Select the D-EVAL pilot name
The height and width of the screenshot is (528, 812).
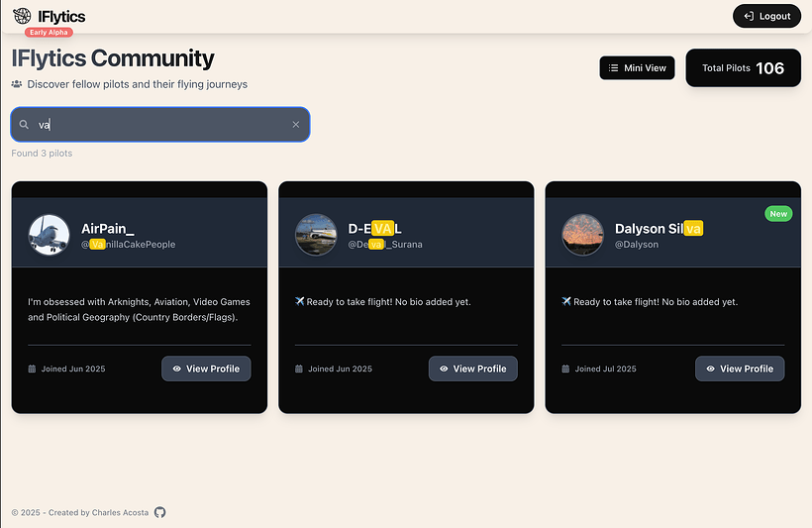pyautogui.click(x=374, y=229)
